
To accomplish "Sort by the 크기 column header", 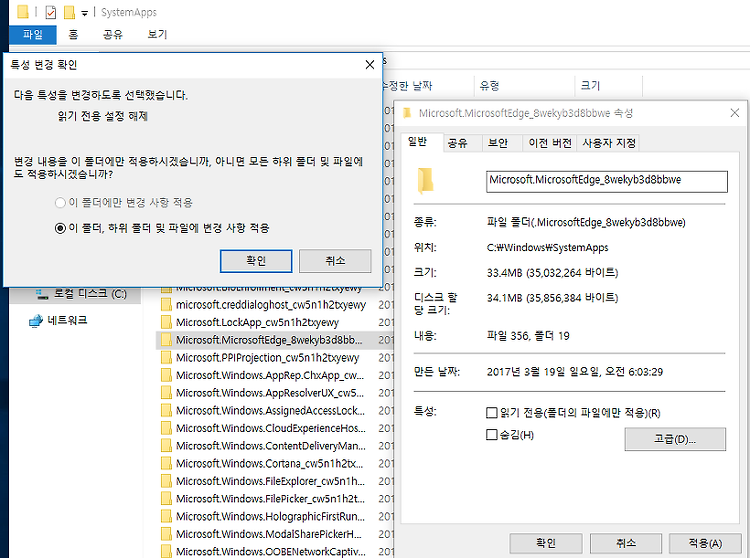I will pos(590,86).
